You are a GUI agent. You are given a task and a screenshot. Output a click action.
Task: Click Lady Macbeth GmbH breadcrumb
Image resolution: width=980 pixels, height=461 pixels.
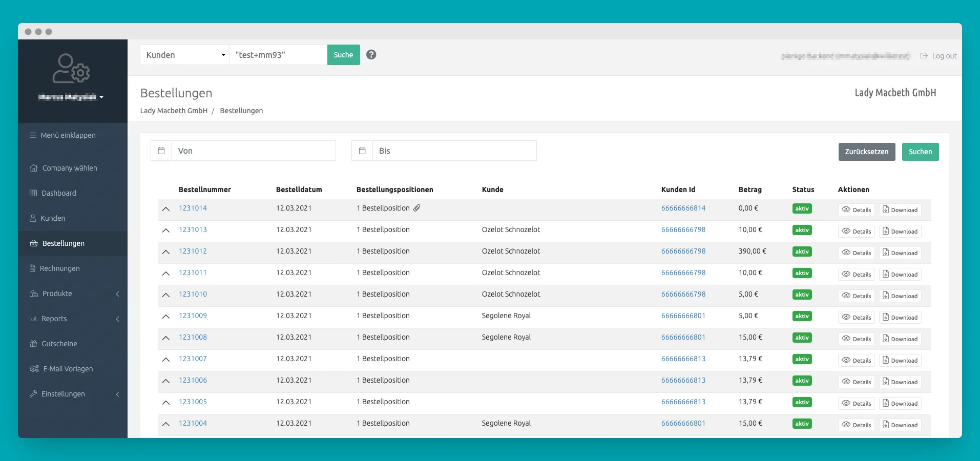point(174,111)
